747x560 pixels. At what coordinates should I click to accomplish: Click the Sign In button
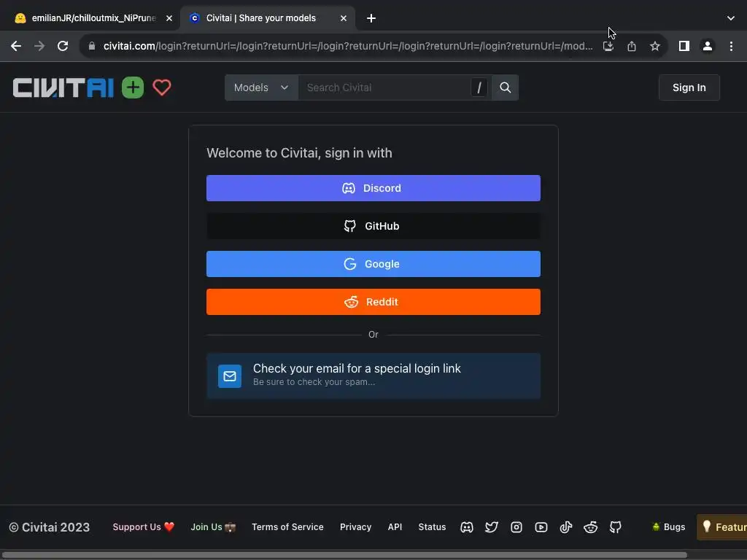[x=689, y=87]
